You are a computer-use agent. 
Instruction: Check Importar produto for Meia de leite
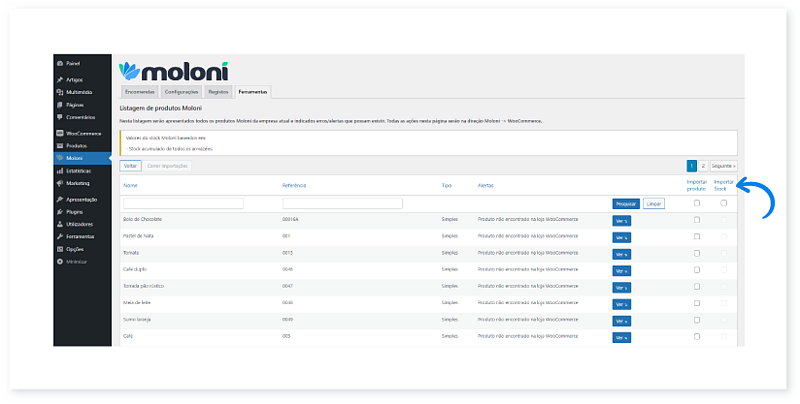[697, 303]
